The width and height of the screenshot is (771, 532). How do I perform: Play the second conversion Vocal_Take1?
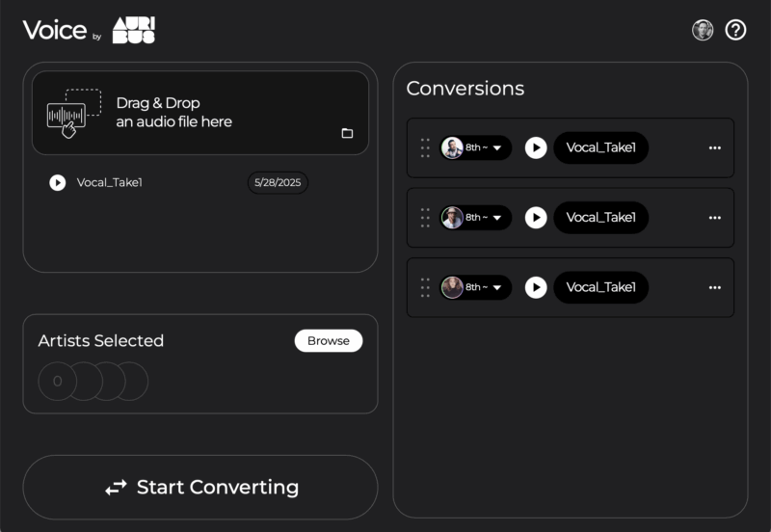(x=536, y=217)
